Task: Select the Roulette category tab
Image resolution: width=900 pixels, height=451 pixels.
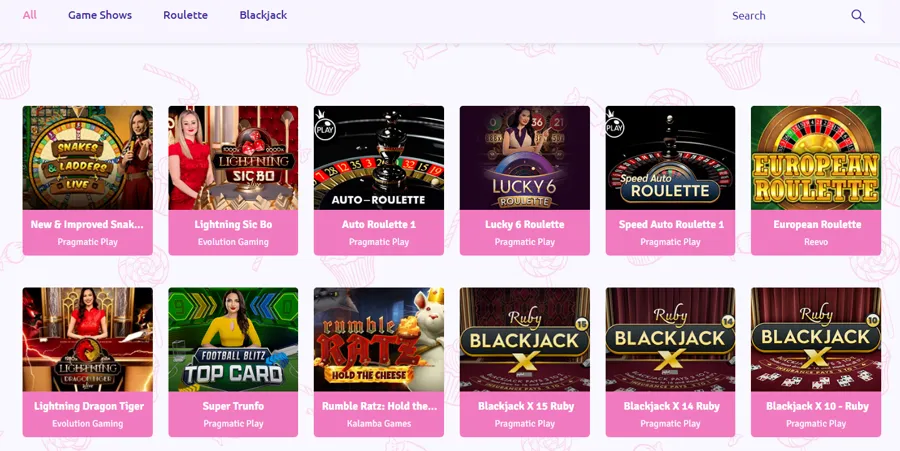Action: tap(185, 15)
